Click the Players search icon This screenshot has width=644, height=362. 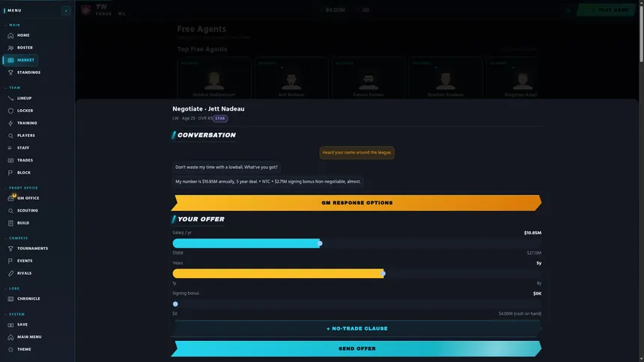click(x=10, y=135)
